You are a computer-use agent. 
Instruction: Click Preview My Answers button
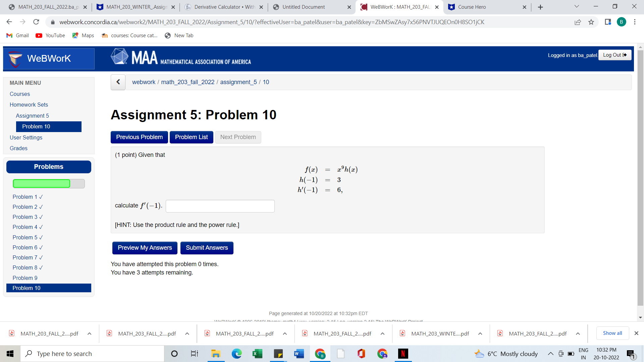coord(145,248)
